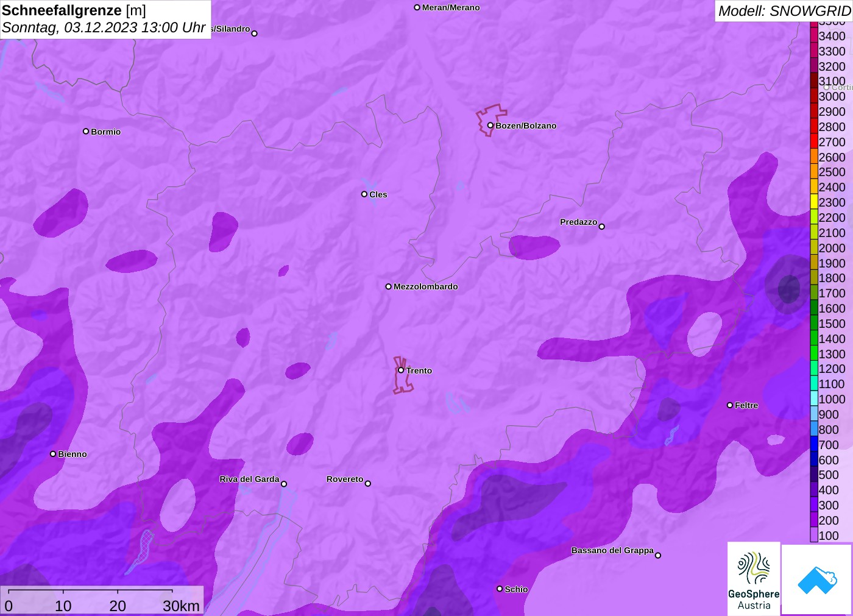Click the 2700 m red legend swatch
The height and width of the screenshot is (616, 853).
click(x=814, y=142)
